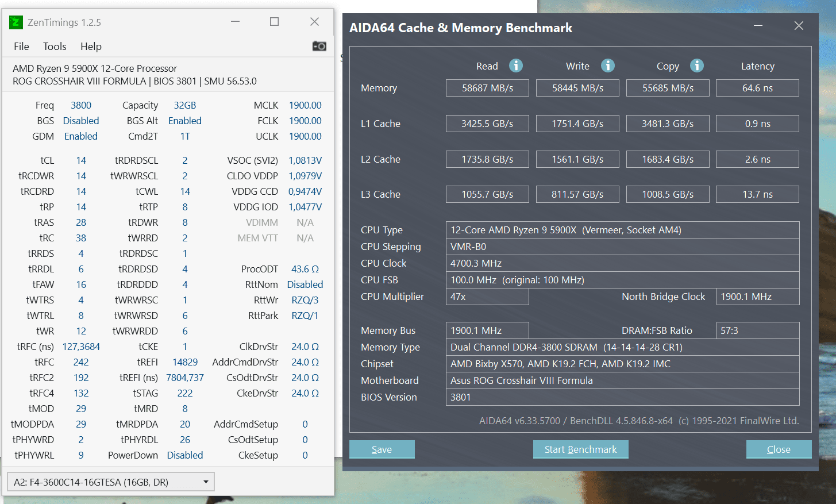Click the L2 Cache latency 2.6 ns
Screen dimensions: 836x504
pyautogui.click(x=758, y=159)
